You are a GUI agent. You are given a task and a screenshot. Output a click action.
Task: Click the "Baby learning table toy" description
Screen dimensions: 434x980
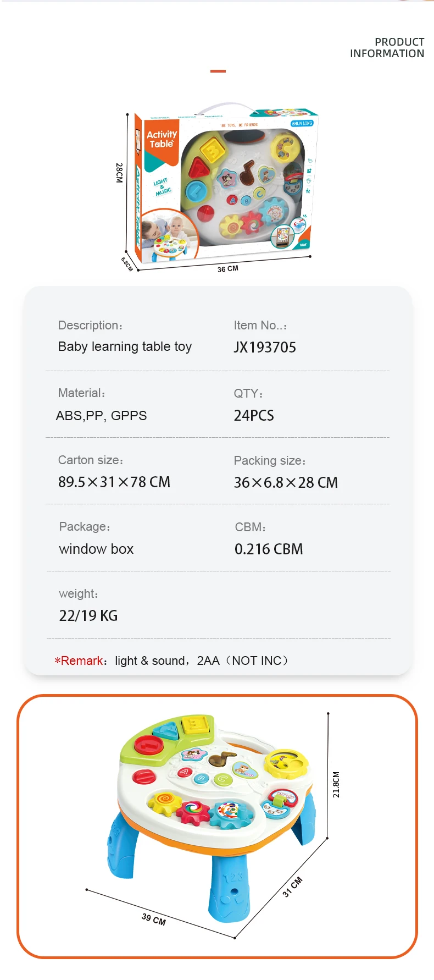(125, 346)
